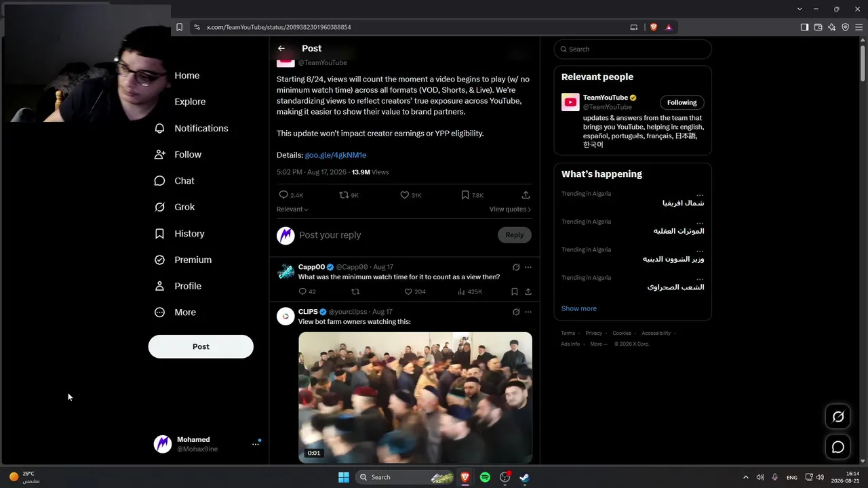Open options for the الموثرات العقلية trend
Screen dimensions: 868x488
click(x=700, y=223)
